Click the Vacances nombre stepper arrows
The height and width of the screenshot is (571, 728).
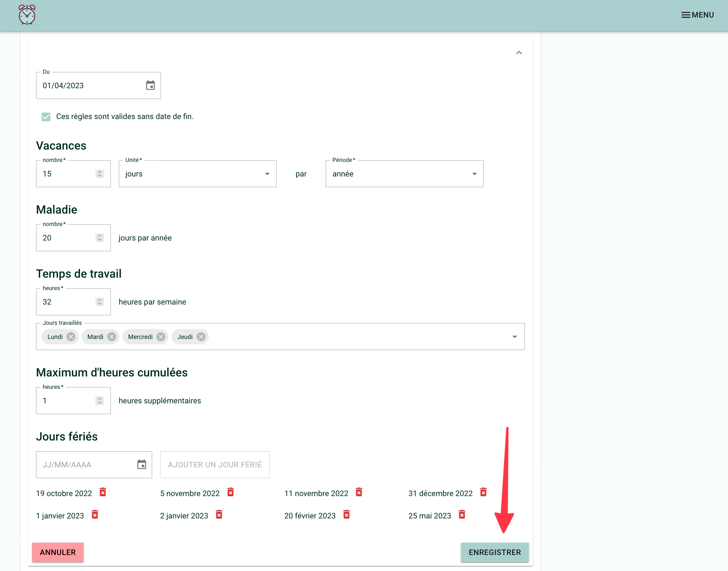pos(100,174)
